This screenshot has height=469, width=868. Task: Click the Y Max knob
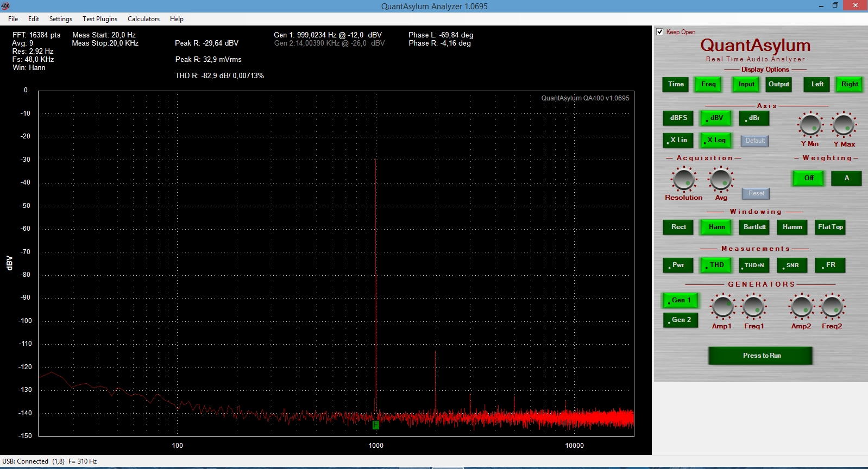844,125
